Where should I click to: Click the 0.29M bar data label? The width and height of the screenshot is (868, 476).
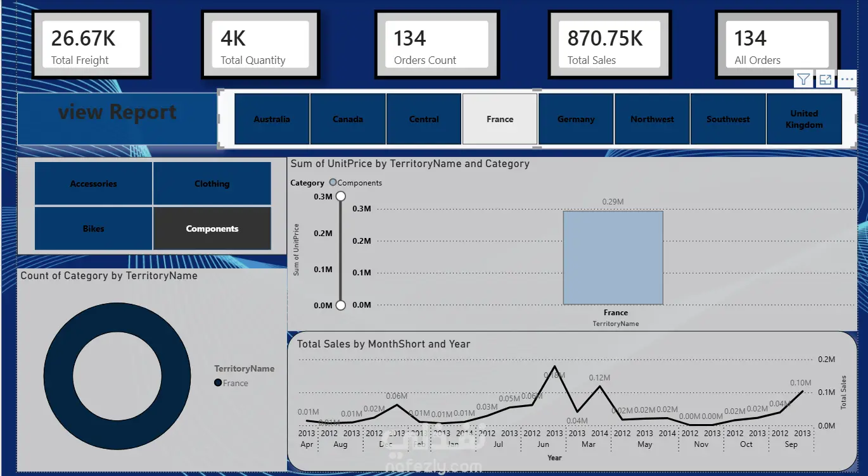tap(613, 202)
